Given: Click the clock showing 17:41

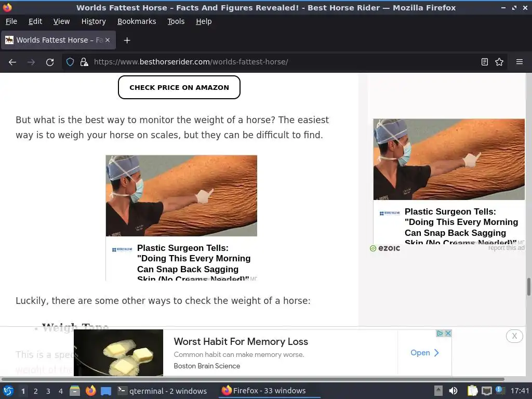Looking at the screenshot, I should click(520, 391).
